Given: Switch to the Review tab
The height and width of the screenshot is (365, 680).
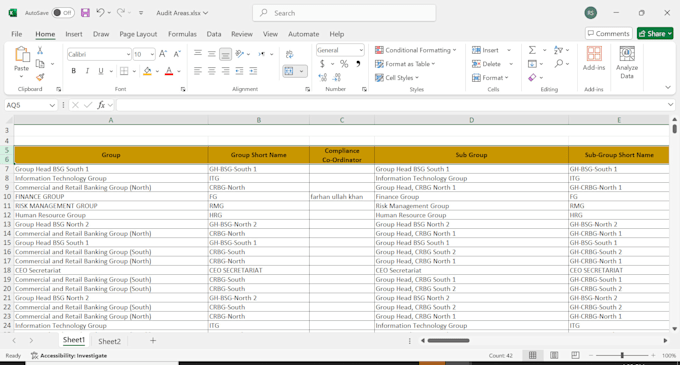Looking at the screenshot, I should coord(242,34).
